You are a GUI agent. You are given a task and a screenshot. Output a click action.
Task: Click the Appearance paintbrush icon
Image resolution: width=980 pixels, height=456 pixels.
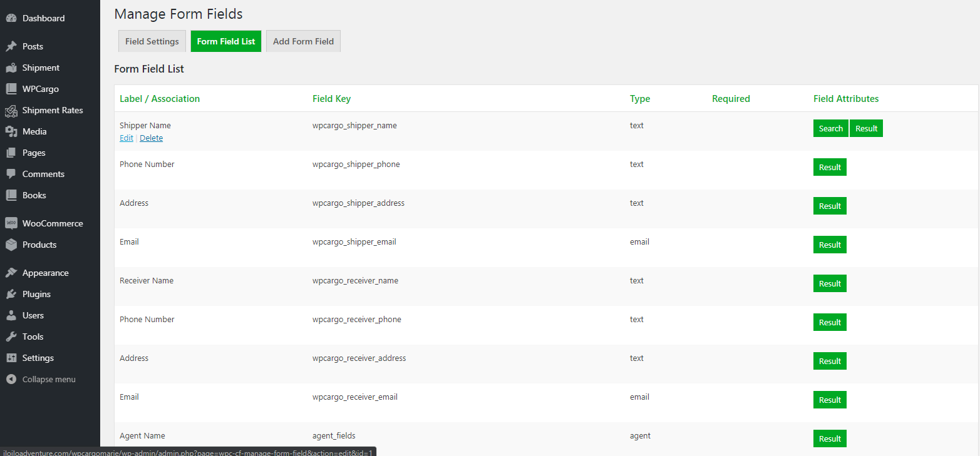click(x=11, y=273)
